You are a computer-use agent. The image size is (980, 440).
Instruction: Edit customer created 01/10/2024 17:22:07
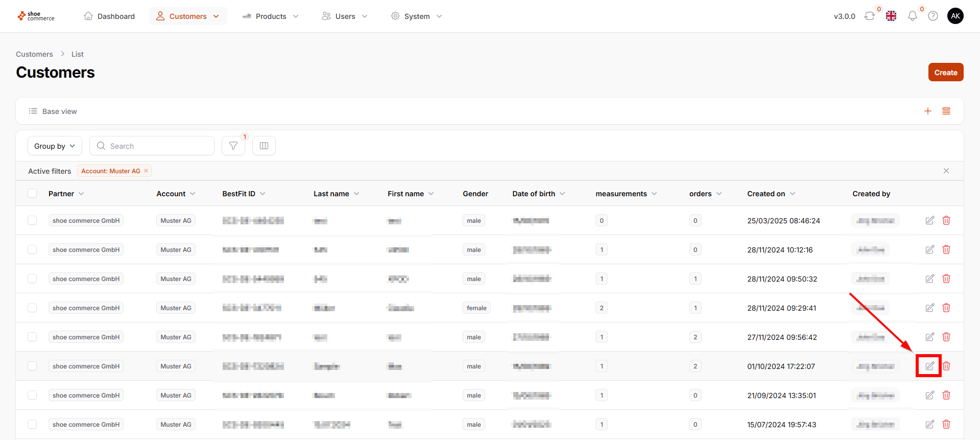[929, 366]
